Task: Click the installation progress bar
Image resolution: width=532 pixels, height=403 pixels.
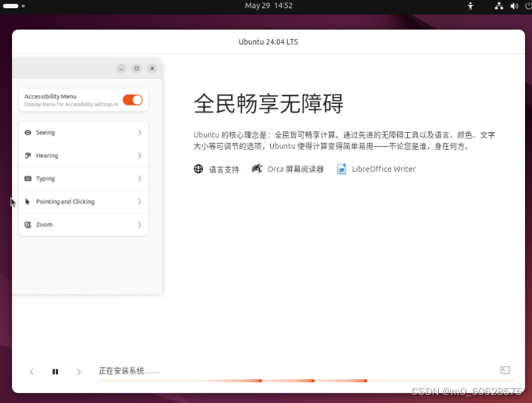Action: [x=307, y=381]
